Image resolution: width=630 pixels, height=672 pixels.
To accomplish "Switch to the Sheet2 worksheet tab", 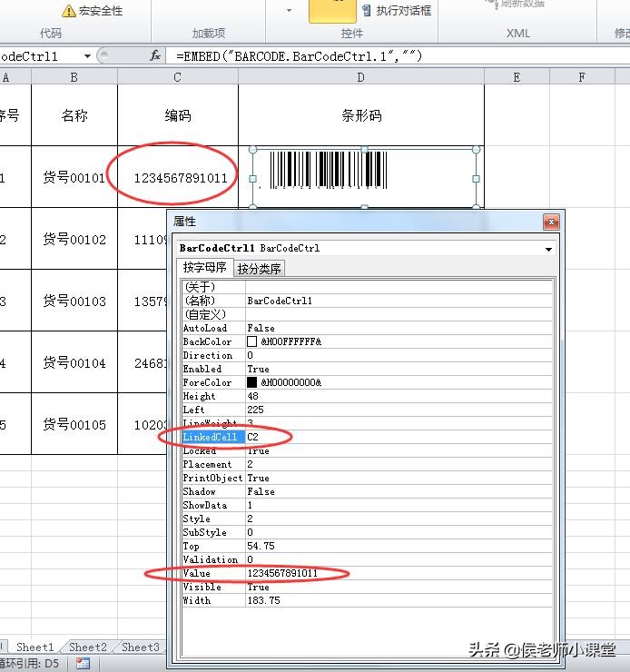I will pyautogui.click(x=88, y=647).
